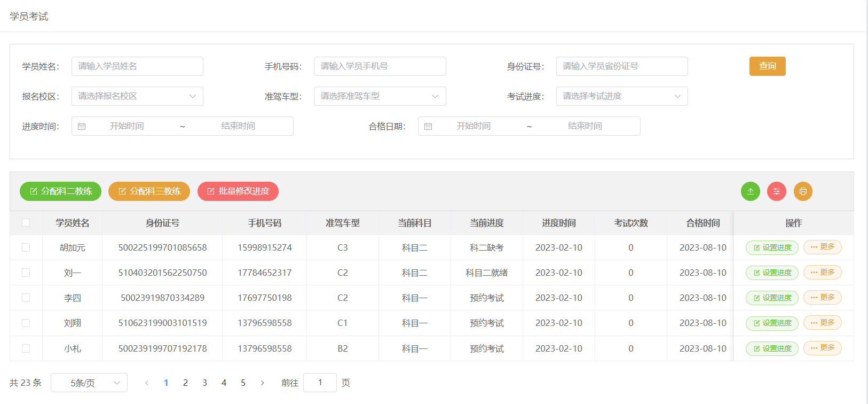This screenshot has width=868, height=404.
Task: Go to page 1
Action: (x=166, y=383)
